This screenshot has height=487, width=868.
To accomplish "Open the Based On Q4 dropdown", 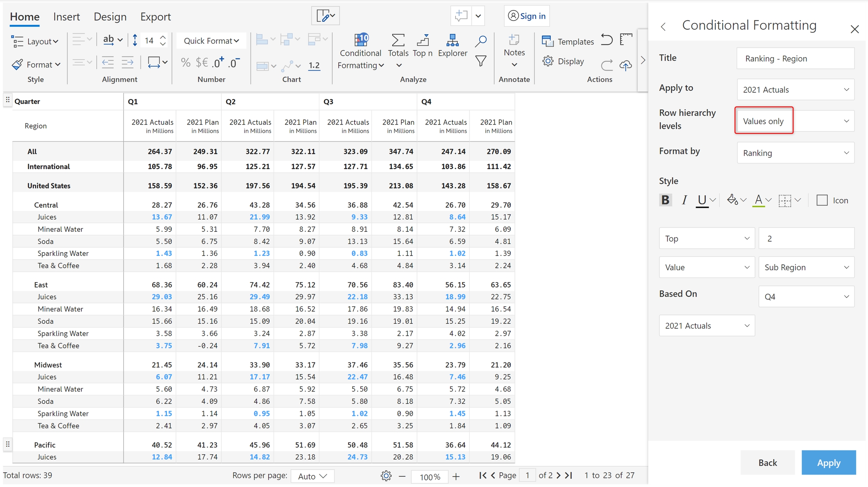I will point(806,297).
